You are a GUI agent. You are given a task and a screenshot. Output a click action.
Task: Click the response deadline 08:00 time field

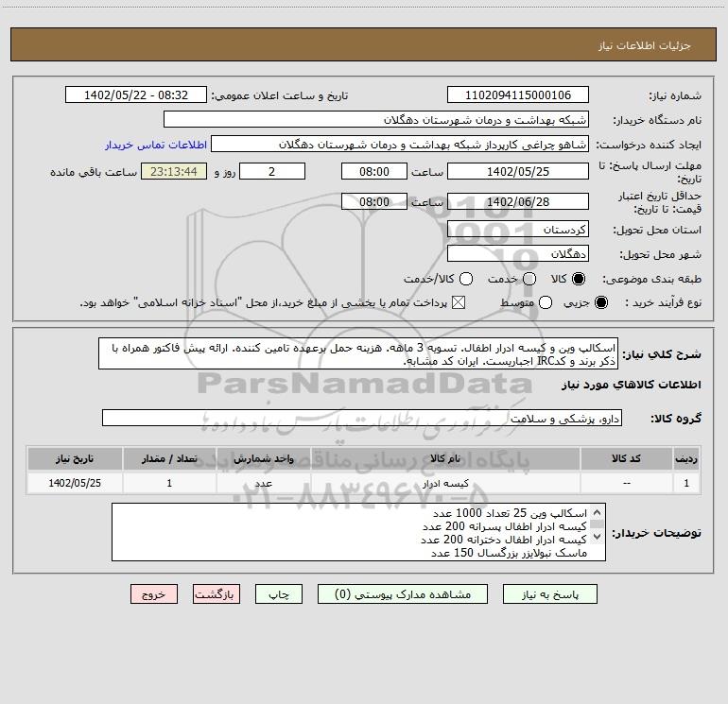click(x=374, y=171)
